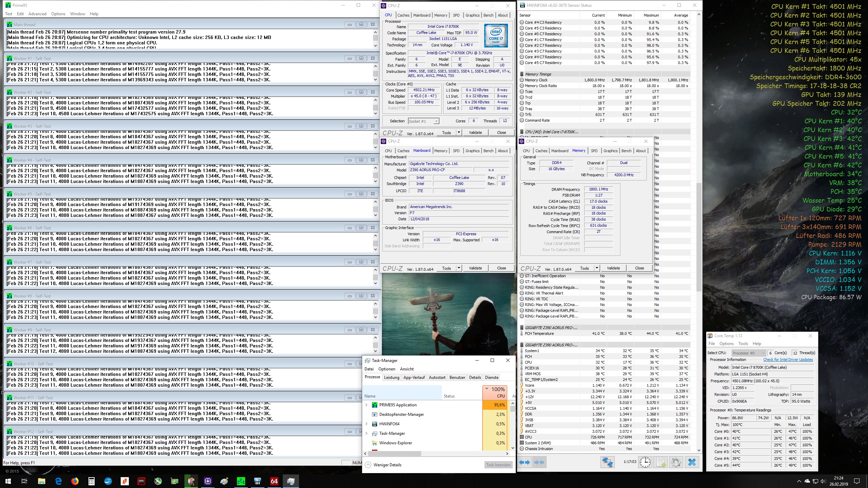Switch to the SPD tab in CPU-Z
The height and width of the screenshot is (488, 868).
(x=456, y=15)
